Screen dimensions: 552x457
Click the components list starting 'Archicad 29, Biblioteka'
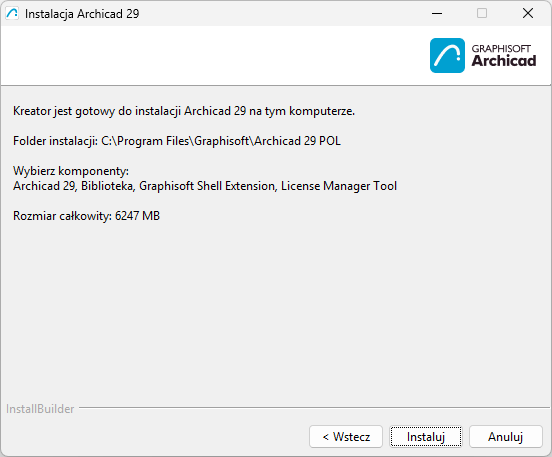(x=205, y=186)
